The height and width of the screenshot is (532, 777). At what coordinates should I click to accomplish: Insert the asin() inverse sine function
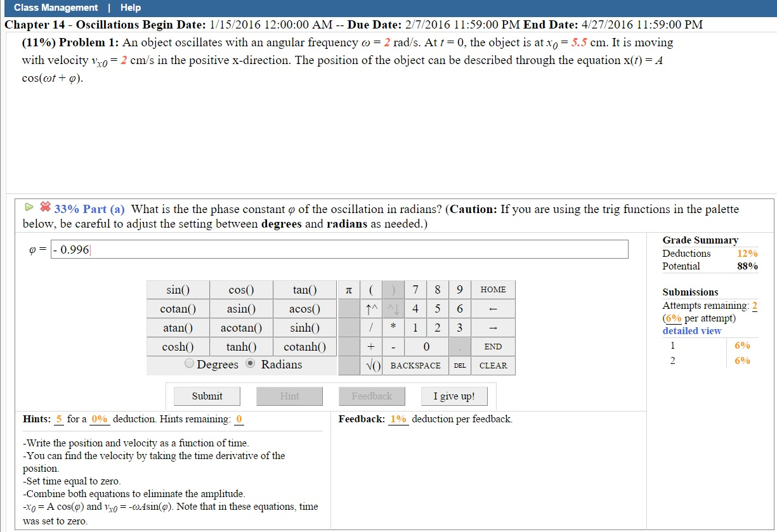(x=241, y=308)
